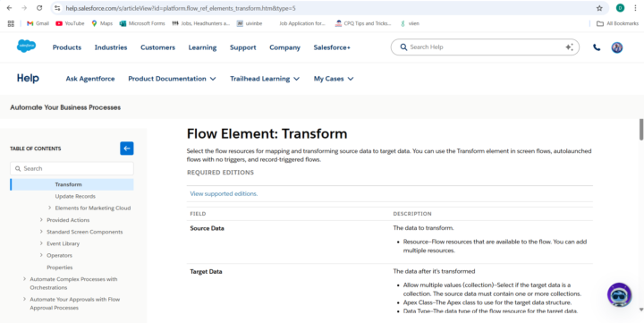Expand Elements for Marketing Cloud chevron

click(49, 208)
